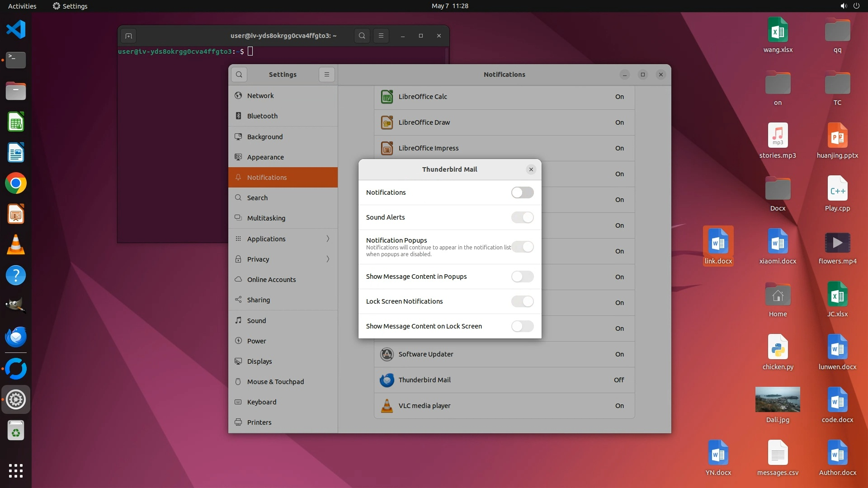The width and height of the screenshot is (868, 488).
Task: Open the terminal hamburger menu dropdown
Action: [x=381, y=36]
